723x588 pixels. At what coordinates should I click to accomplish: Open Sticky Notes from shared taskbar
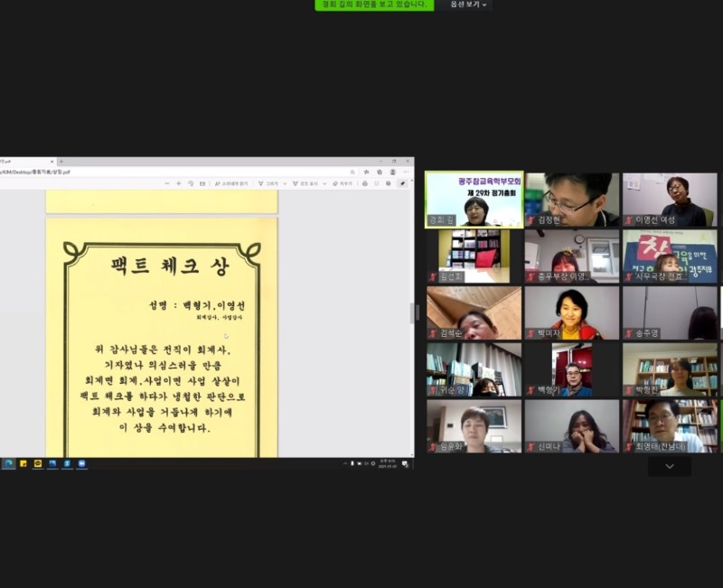23,463
